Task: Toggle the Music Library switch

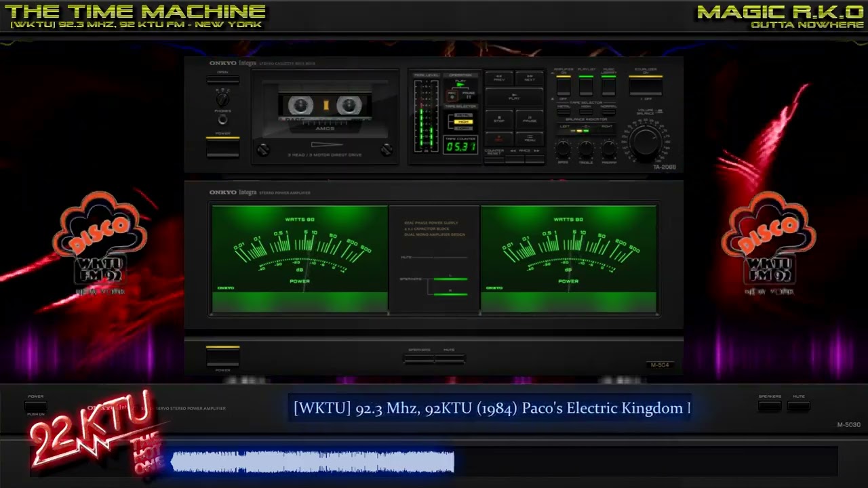Action: click(608, 86)
